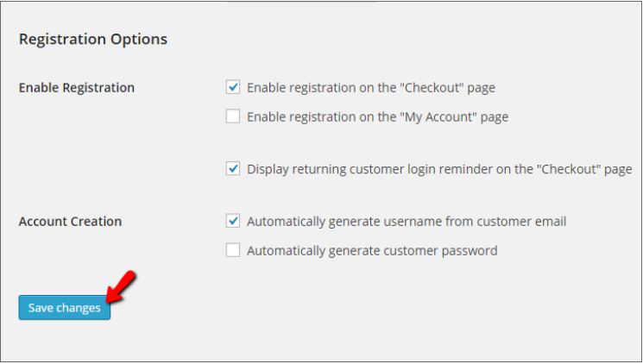Click "Enable registration on the Checkout page" label text
Image resolution: width=643 pixels, height=364 pixels.
tap(371, 87)
